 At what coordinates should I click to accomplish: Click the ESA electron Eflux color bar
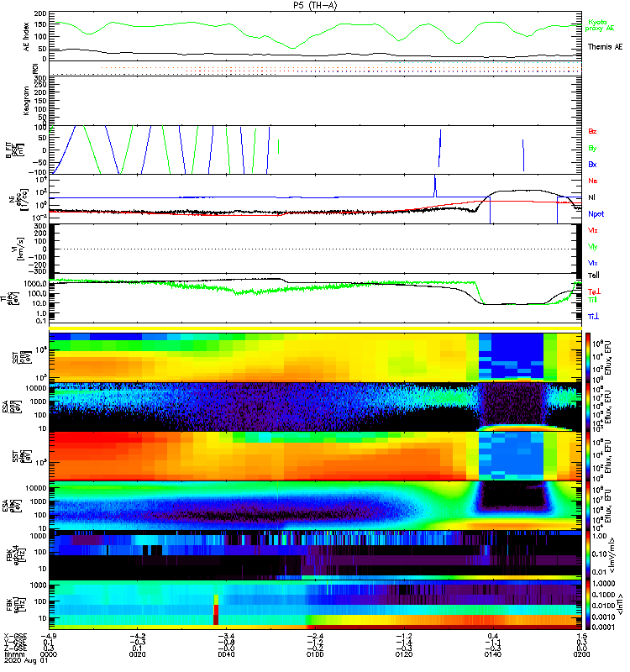click(x=588, y=507)
